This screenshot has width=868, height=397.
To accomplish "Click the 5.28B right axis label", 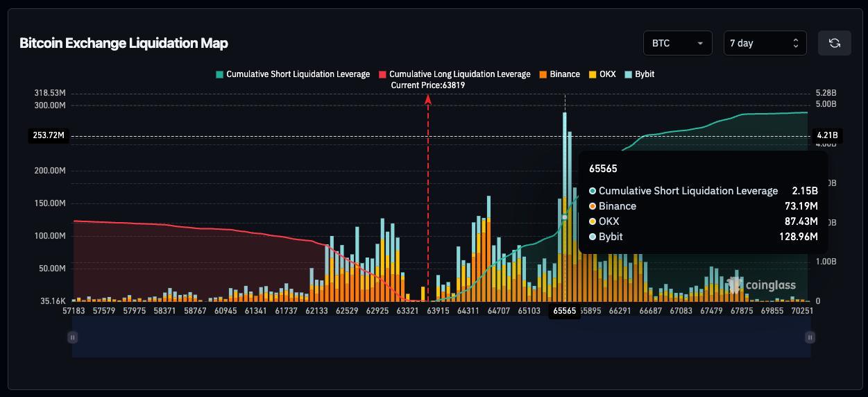I will (x=826, y=93).
